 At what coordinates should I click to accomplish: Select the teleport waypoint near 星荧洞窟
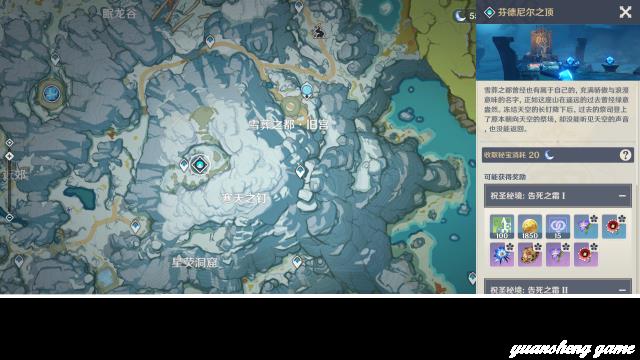297,262
